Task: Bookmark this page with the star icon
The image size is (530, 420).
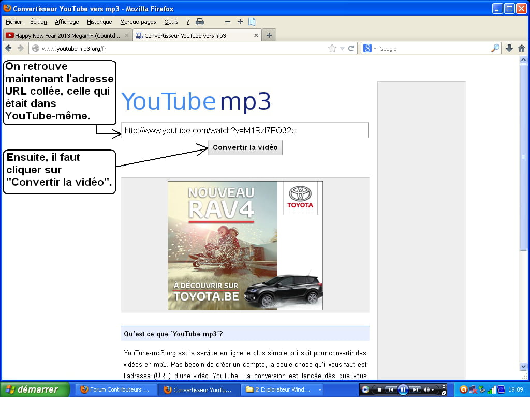Action: point(332,48)
